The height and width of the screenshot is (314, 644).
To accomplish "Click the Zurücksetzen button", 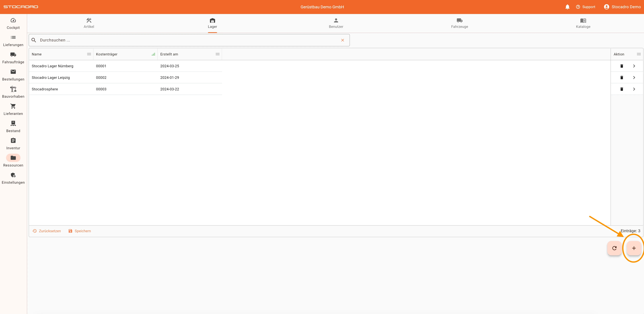I will pyautogui.click(x=47, y=231).
